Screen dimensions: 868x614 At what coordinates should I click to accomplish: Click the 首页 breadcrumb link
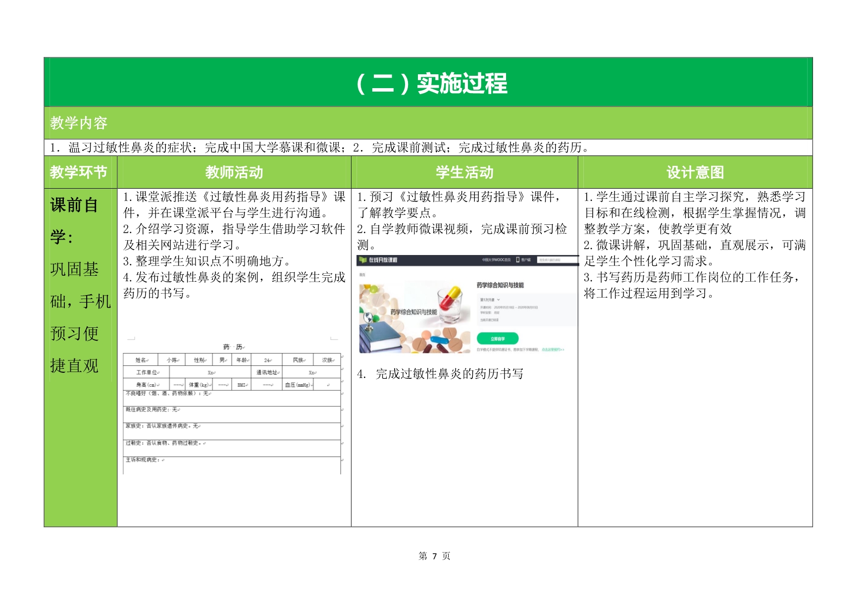[362, 274]
